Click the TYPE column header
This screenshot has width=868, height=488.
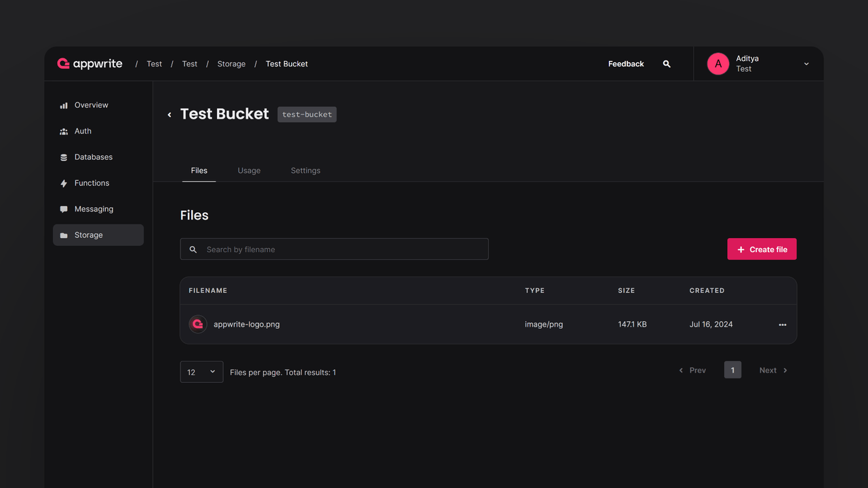click(535, 291)
